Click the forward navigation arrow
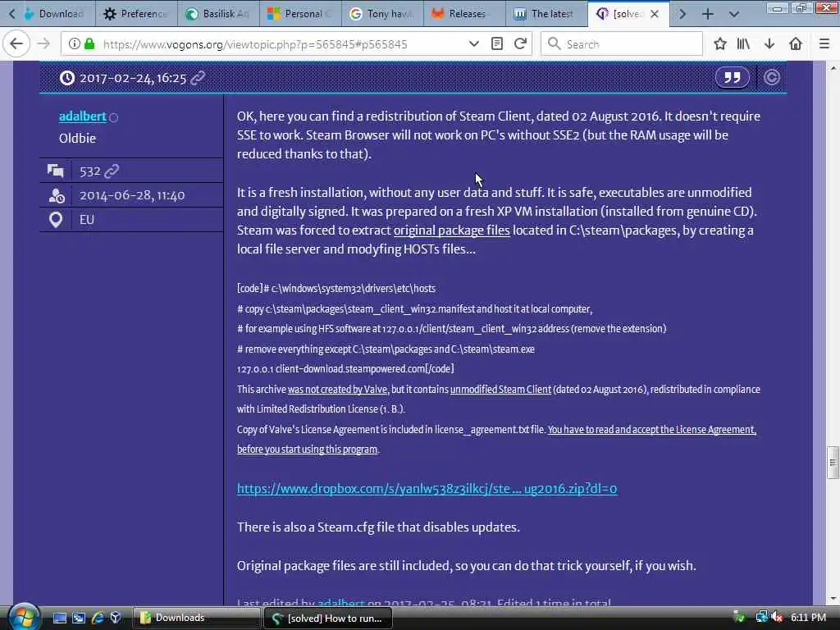This screenshot has width=840, height=630. click(43, 44)
